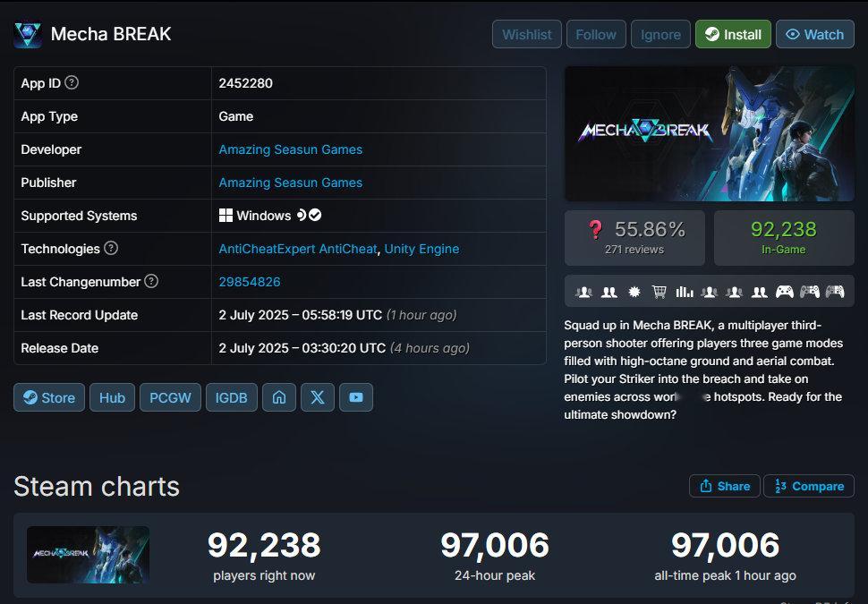868x604 pixels.
Task: Click the small Mecha BREAK thumbnail in Steam charts
Action: click(88, 555)
